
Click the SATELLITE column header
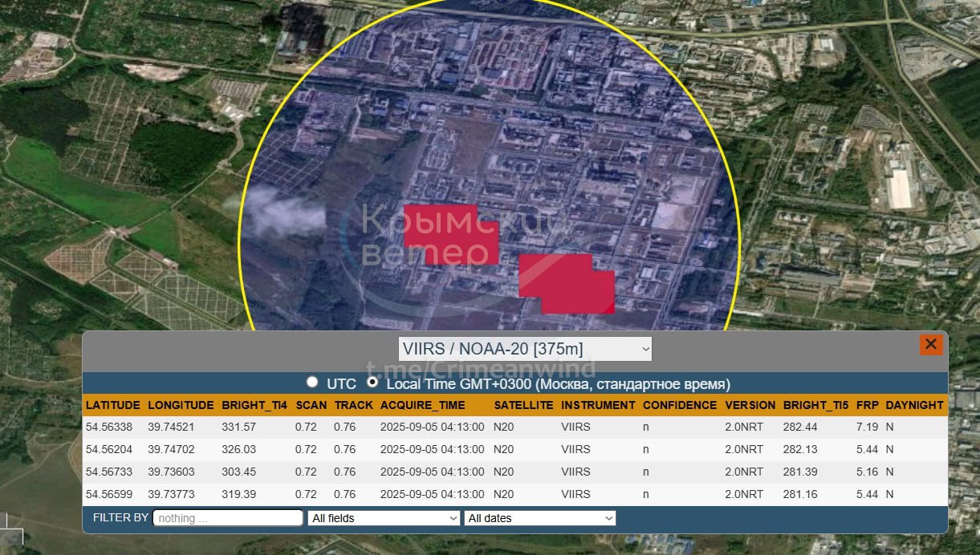523,405
